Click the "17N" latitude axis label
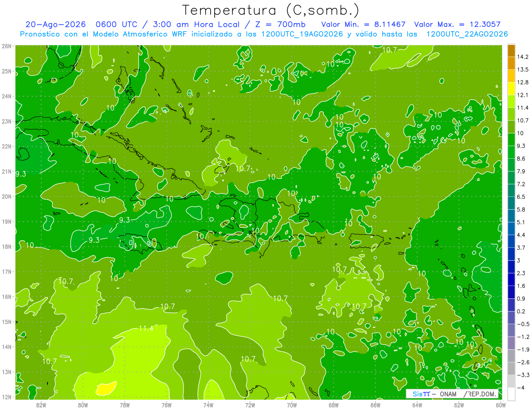532x411 pixels. pos(6,271)
